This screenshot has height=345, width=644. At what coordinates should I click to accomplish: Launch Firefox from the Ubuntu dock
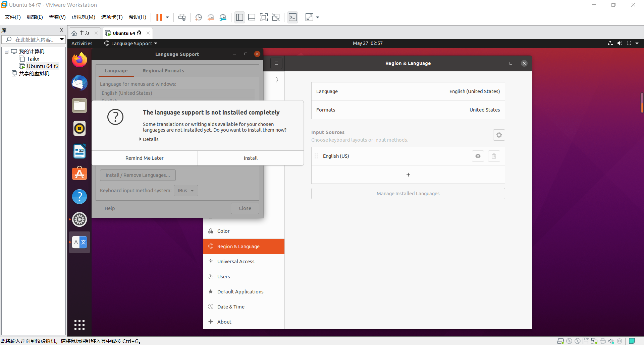coord(79,60)
